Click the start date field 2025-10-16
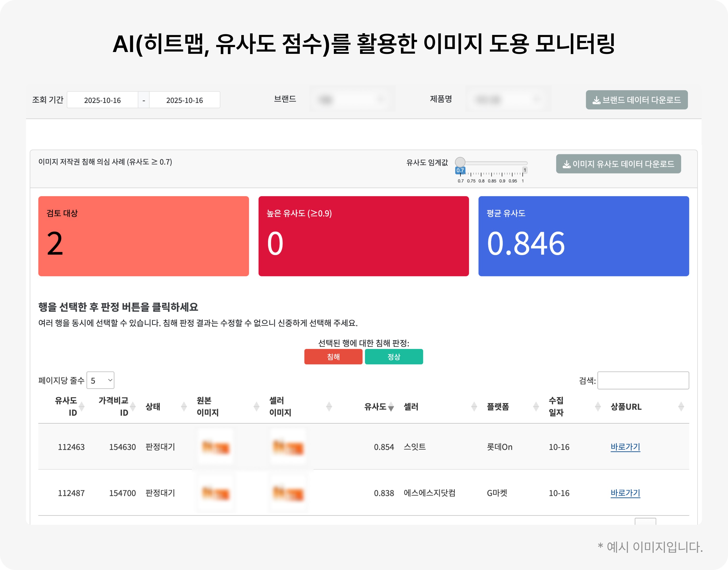 tap(102, 100)
